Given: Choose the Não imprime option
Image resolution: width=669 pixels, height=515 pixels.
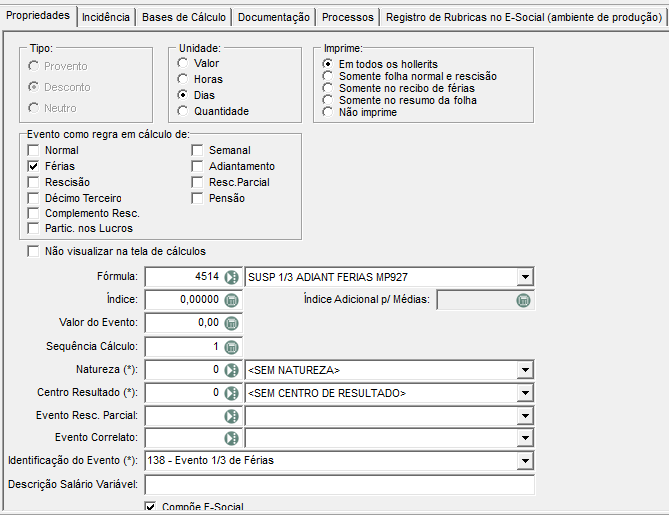Looking at the screenshot, I should pos(328,112).
